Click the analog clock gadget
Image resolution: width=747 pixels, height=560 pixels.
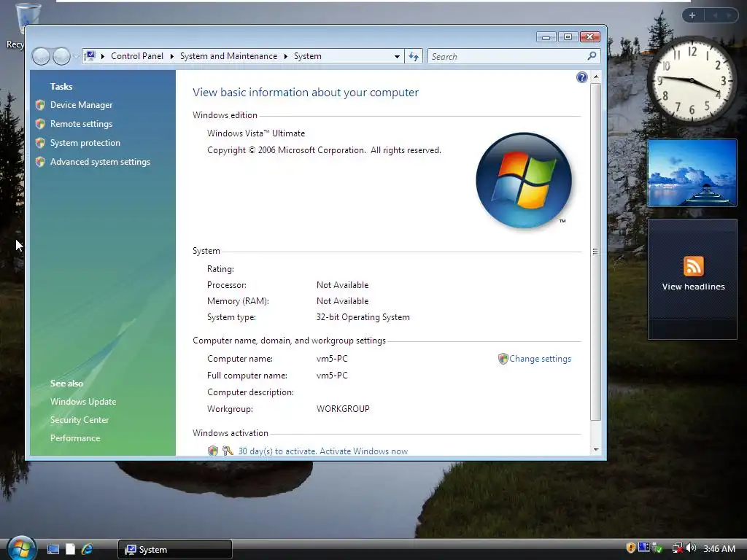point(692,80)
